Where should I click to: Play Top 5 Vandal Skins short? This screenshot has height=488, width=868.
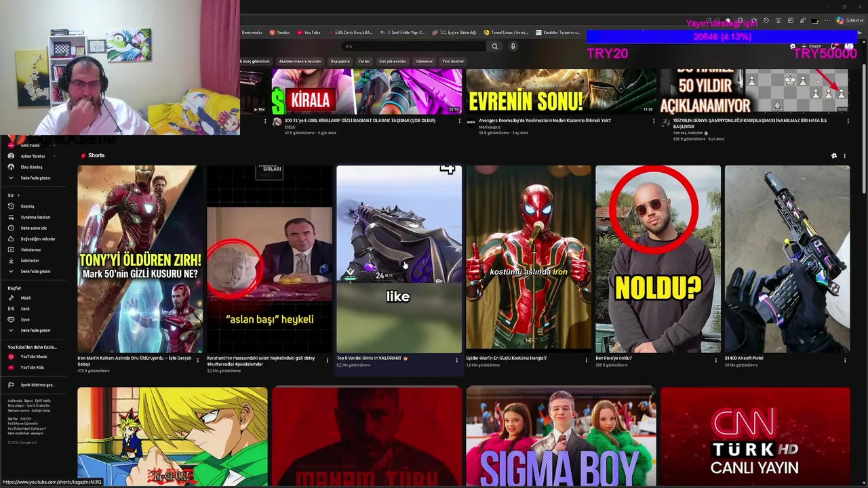399,259
